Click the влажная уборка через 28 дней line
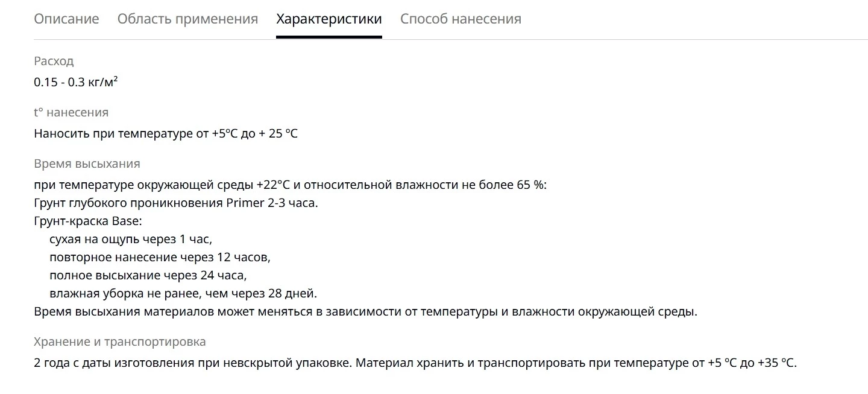Viewport: 868px width, 394px height. [x=183, y=293]
